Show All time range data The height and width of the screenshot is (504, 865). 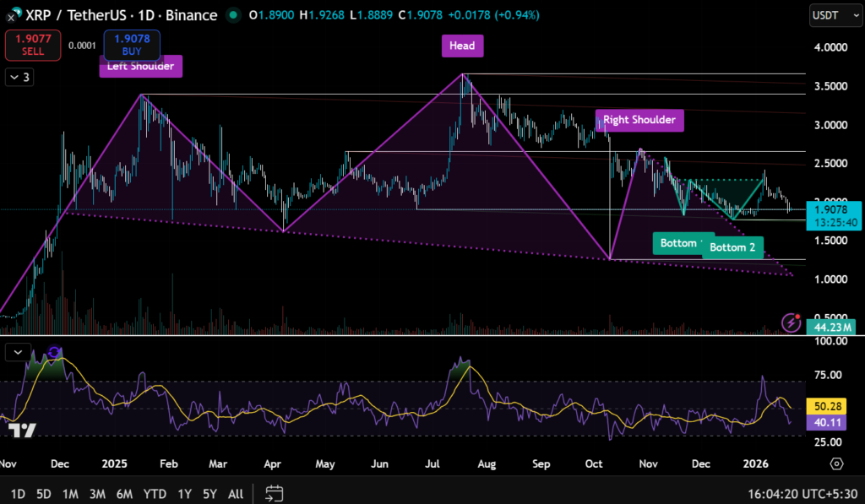(x=237, y=493)
